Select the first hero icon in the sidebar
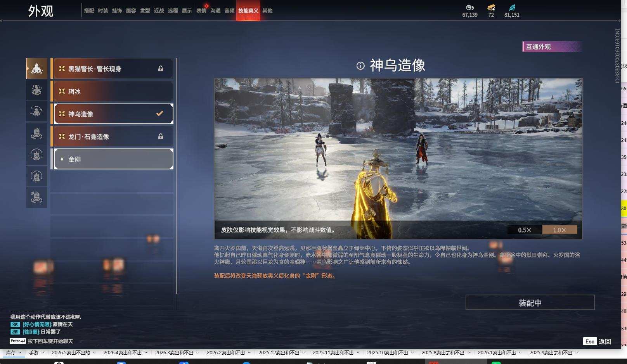Screen dimensions: 627x364 pos(36,69)
